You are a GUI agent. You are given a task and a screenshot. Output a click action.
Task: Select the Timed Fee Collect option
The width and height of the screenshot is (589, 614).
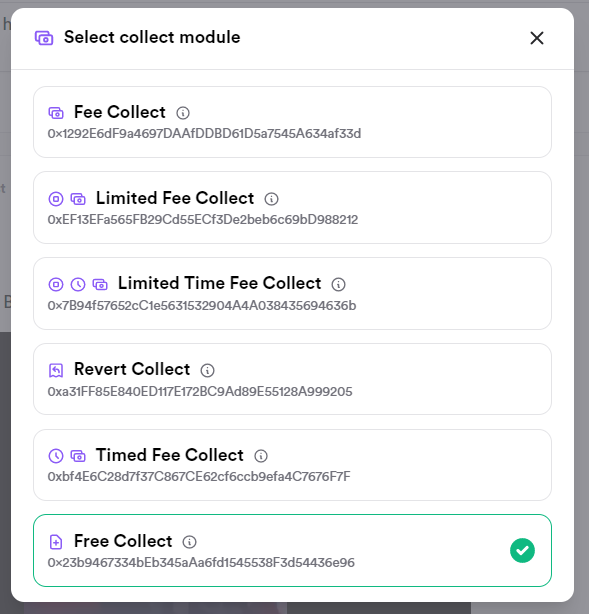coord(292,465)
